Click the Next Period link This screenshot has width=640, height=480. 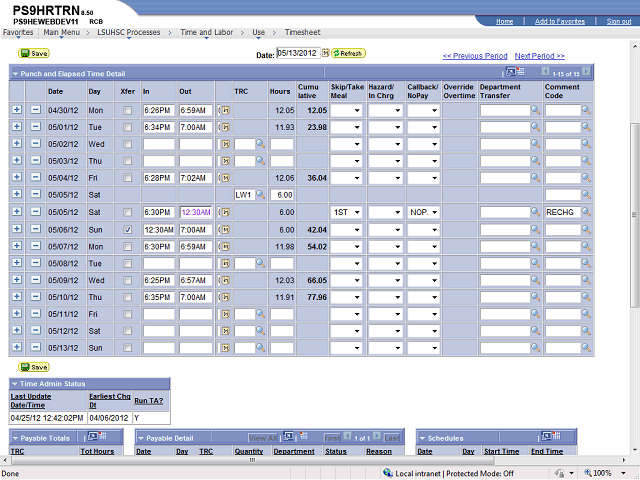click(x=539, y=56)
